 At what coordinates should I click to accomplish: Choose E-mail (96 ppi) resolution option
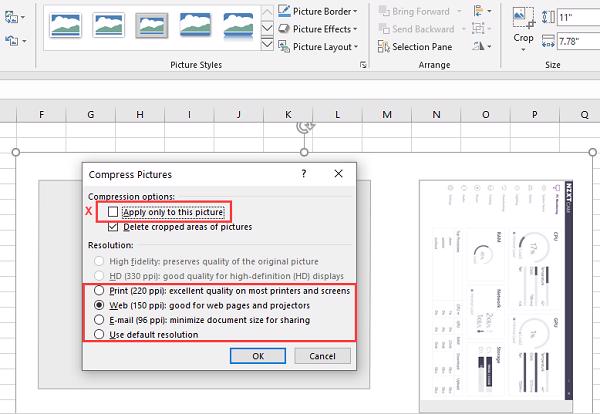[99, 320]
